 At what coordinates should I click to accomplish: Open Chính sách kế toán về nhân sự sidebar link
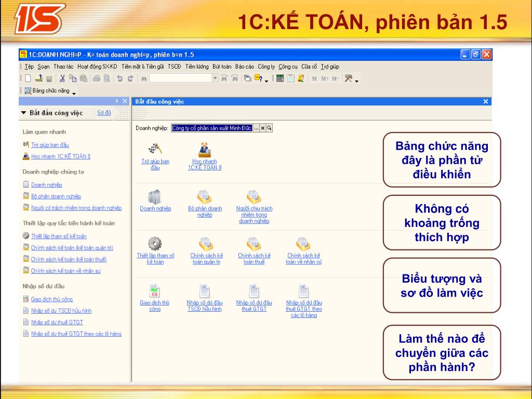click(65, 271)
